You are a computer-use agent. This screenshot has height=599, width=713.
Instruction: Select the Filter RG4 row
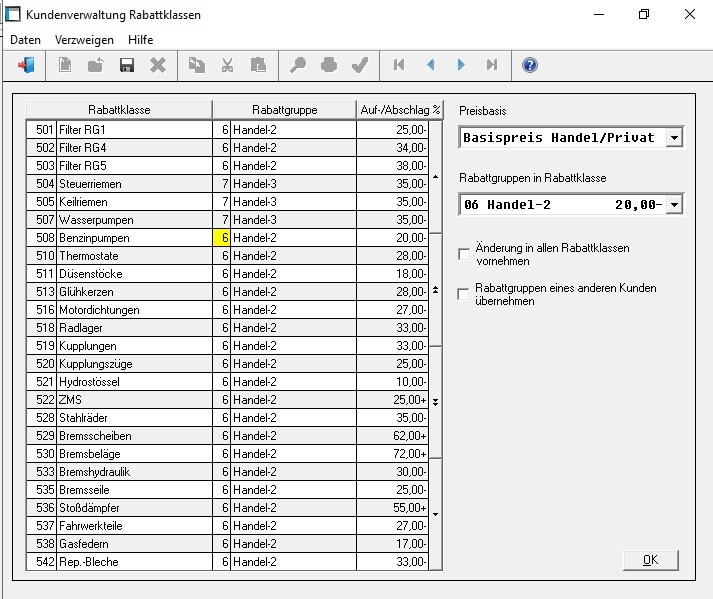pos(226,148)
